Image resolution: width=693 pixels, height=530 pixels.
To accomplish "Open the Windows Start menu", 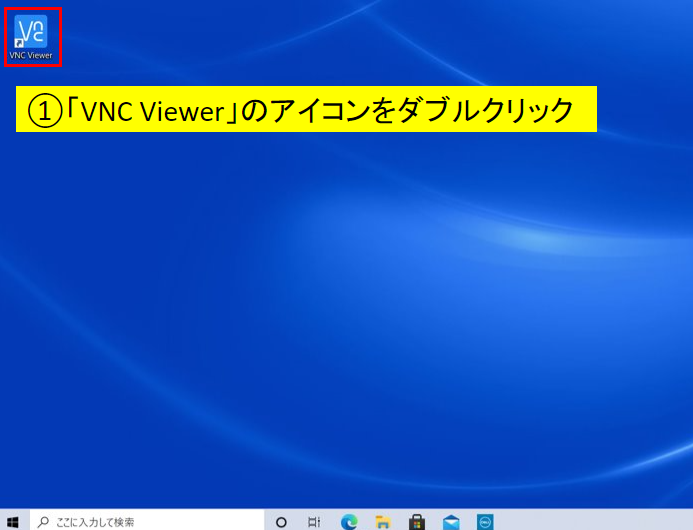I will [13, 521].
